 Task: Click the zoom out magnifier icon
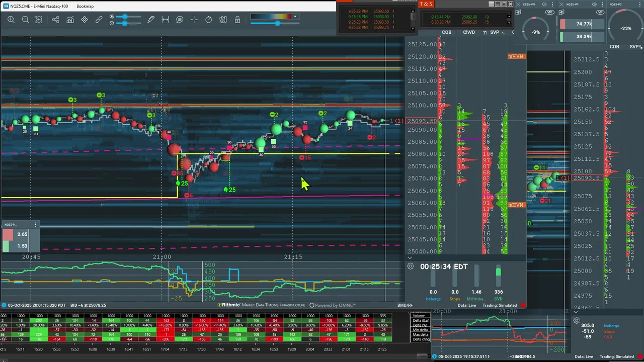25,20
